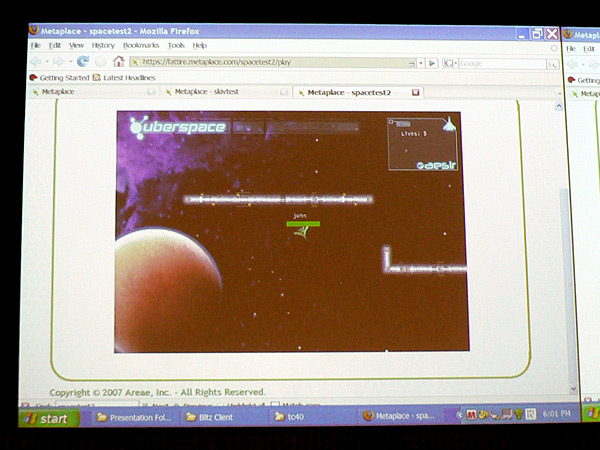The width and height of the screenshot is (600, 450).
Task: Open the search engine chooser dropdown
Action: click(x=454, y=64)
